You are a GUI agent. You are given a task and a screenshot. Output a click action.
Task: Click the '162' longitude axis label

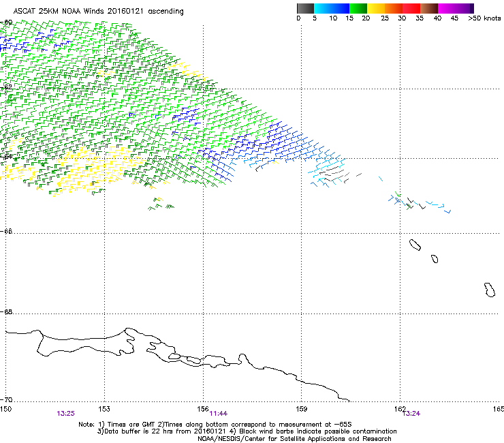(x=400, y=409)
